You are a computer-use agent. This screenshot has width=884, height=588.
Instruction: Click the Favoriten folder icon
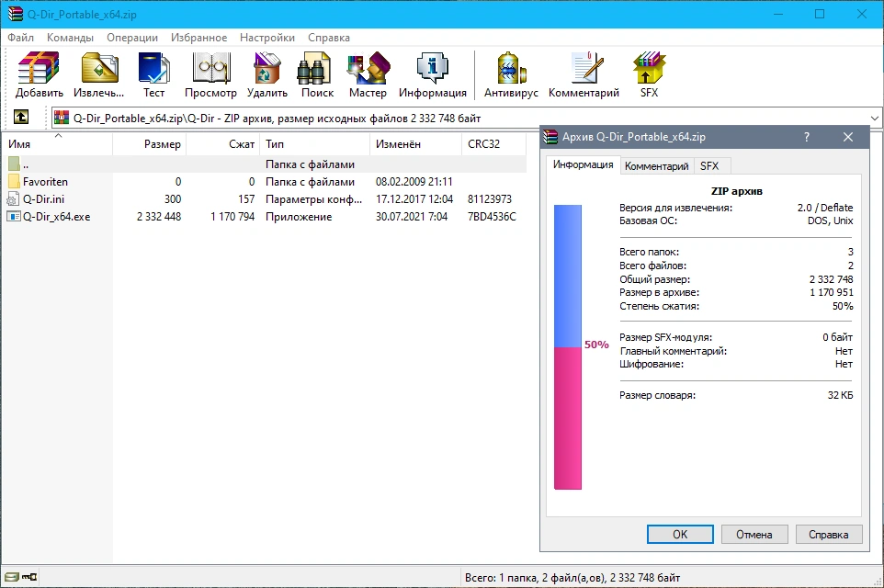point(14,182)
